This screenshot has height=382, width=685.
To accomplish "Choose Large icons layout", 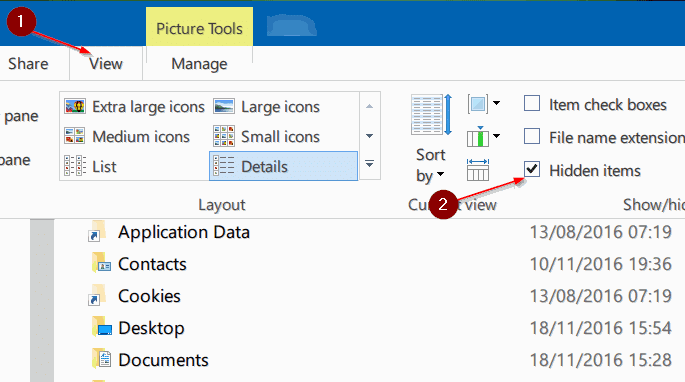I will click(267, 107).
